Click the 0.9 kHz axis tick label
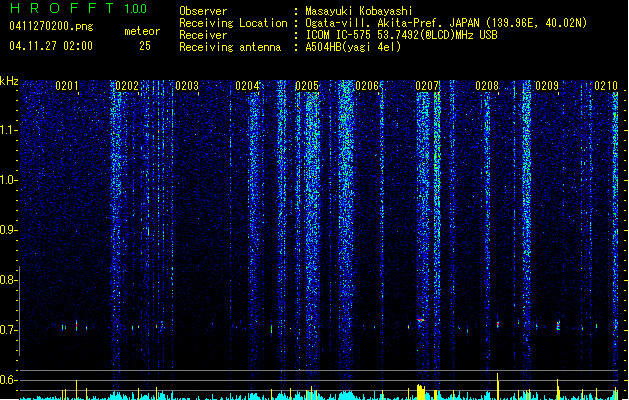This screenshot has width=629, height=400. click(8, 230)
